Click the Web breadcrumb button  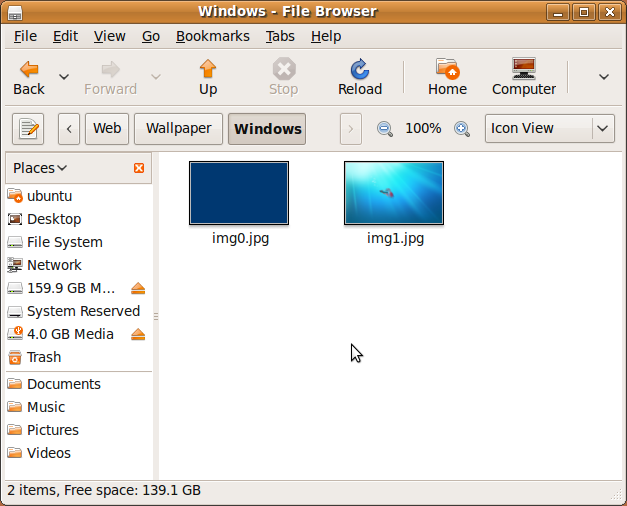[x=107, y=129]
